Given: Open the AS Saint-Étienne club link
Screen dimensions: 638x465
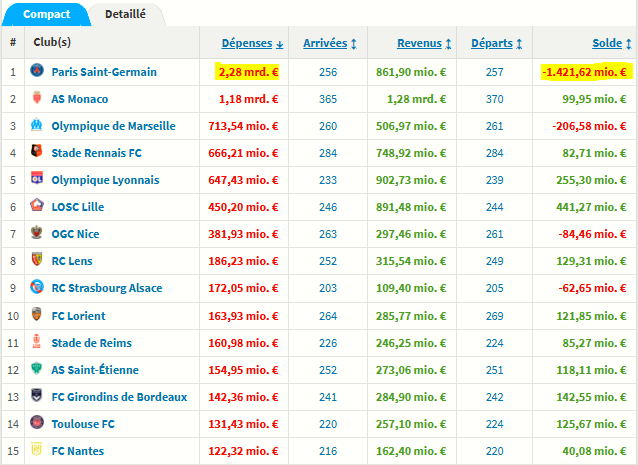Looking at the screenshot, I should (x=95, y=370).
